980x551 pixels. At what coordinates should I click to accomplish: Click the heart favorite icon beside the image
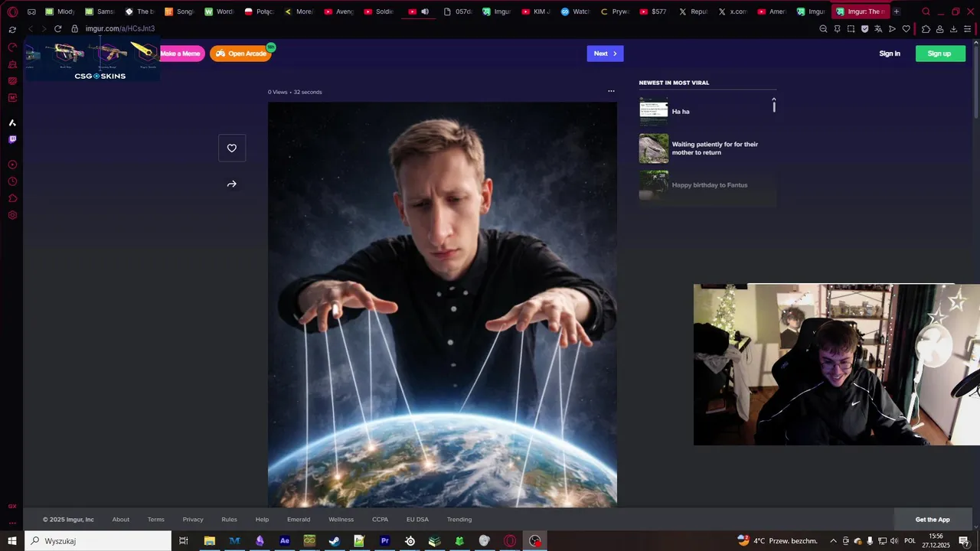click(232, 148)
